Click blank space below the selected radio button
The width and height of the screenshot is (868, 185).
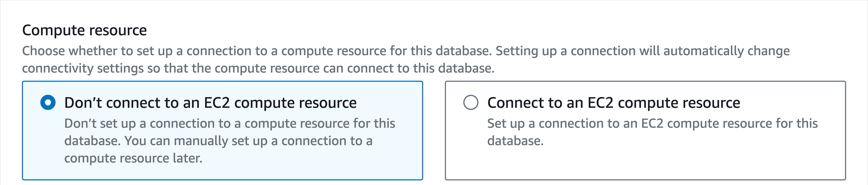point(48,141)
